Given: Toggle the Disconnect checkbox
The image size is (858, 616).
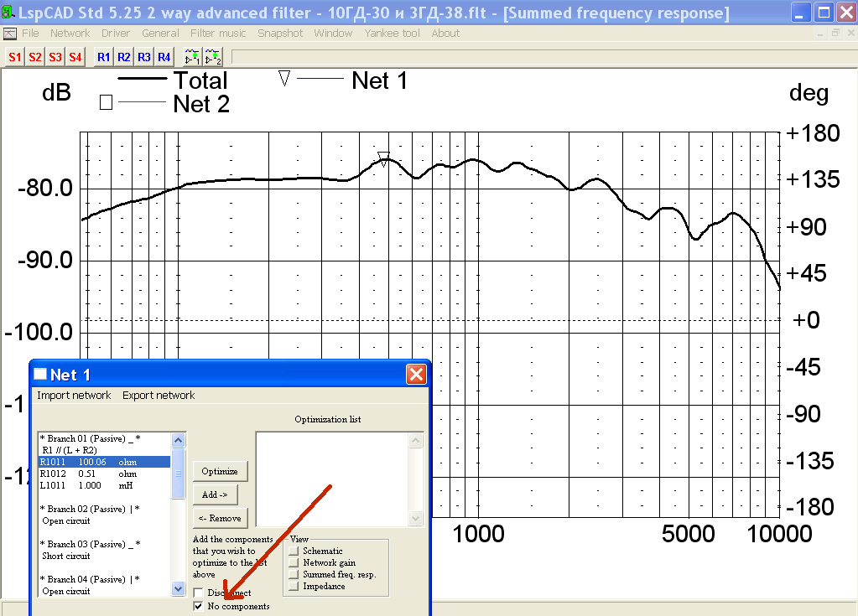Looking at the screenshot, I should click(198, 593).
